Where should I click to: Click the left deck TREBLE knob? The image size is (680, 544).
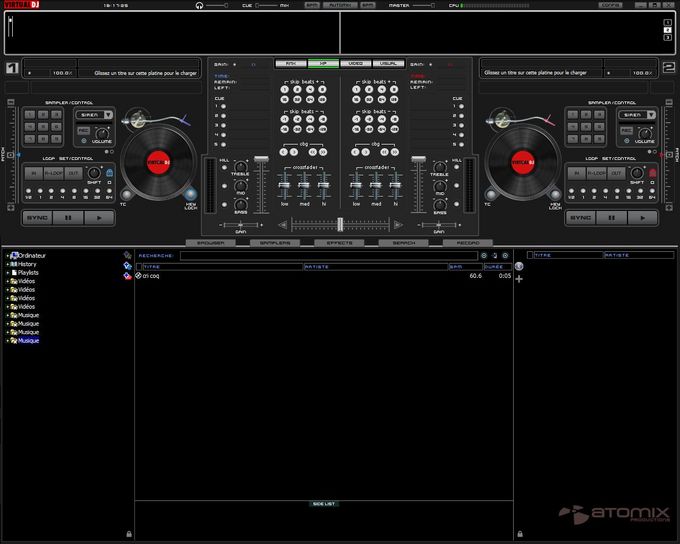point(240,165)
